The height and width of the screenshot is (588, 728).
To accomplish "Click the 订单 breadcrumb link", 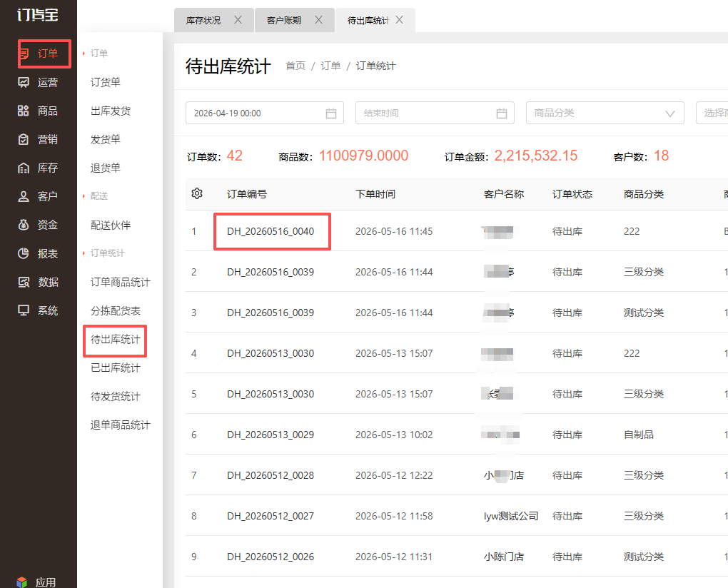I will coord(330,66).
